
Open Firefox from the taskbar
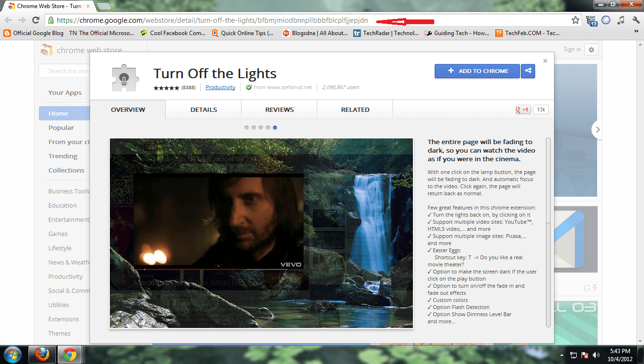42,354
